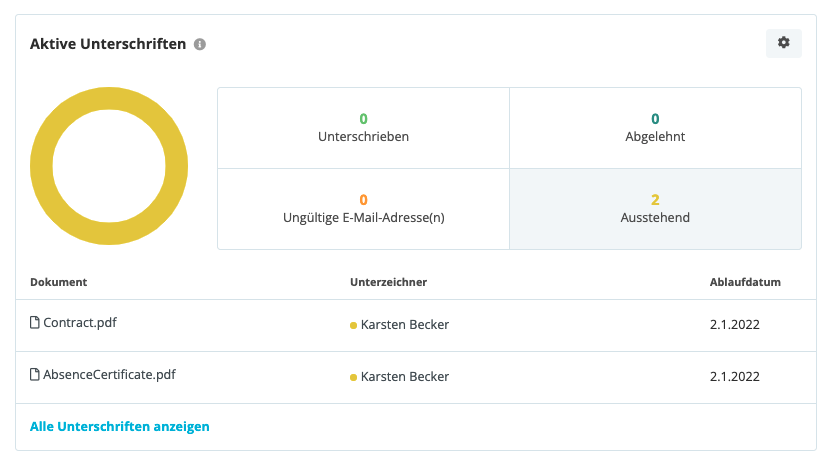Click 2.1.2022 expiry date of Contract.pdf

[x=735, y=325]
